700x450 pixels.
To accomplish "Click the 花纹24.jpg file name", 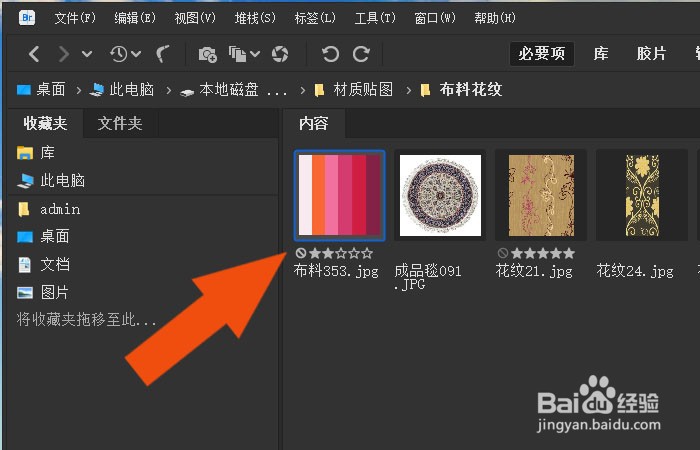I will [635, 271].
